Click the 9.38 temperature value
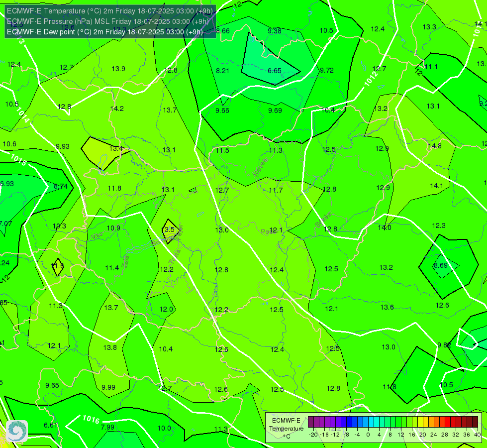487x448 pixels. (x=275, y=31)
